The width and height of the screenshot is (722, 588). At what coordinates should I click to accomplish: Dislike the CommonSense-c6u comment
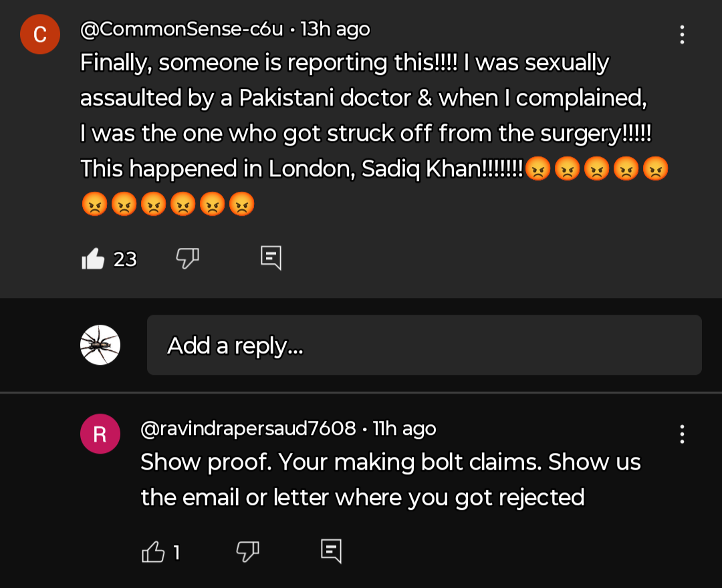pyautogui.click(x=188, y=258)
